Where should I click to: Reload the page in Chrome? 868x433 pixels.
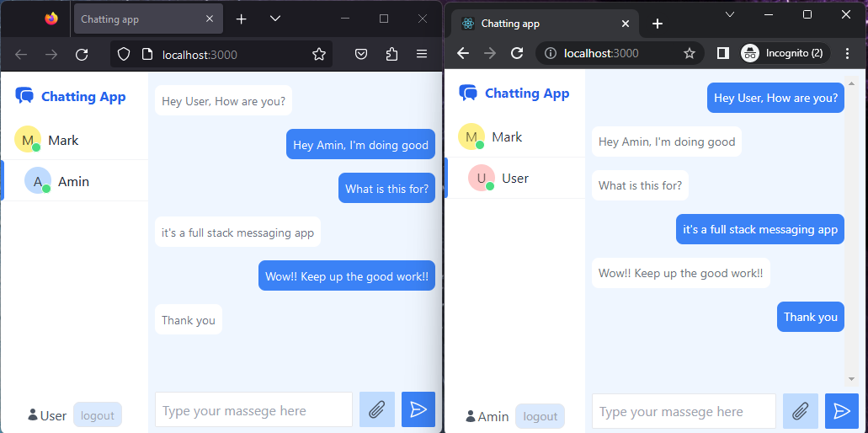click(517, 53)
